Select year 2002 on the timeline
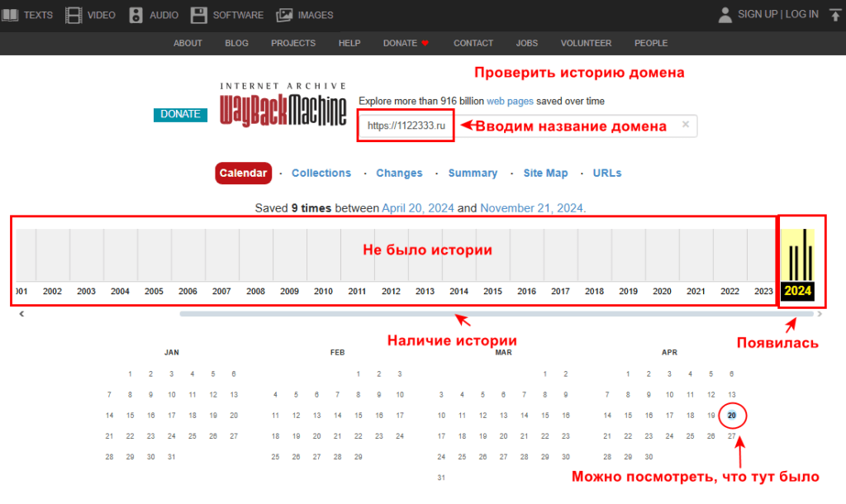The width and height of the screenshot is (846, 504). coord(52,292)
